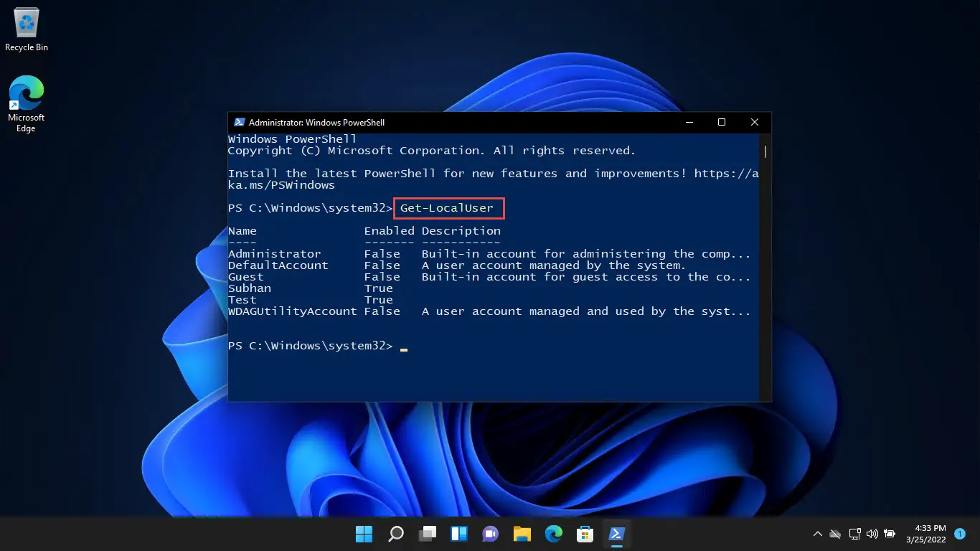Click the battery tray icon

(890, 534)
